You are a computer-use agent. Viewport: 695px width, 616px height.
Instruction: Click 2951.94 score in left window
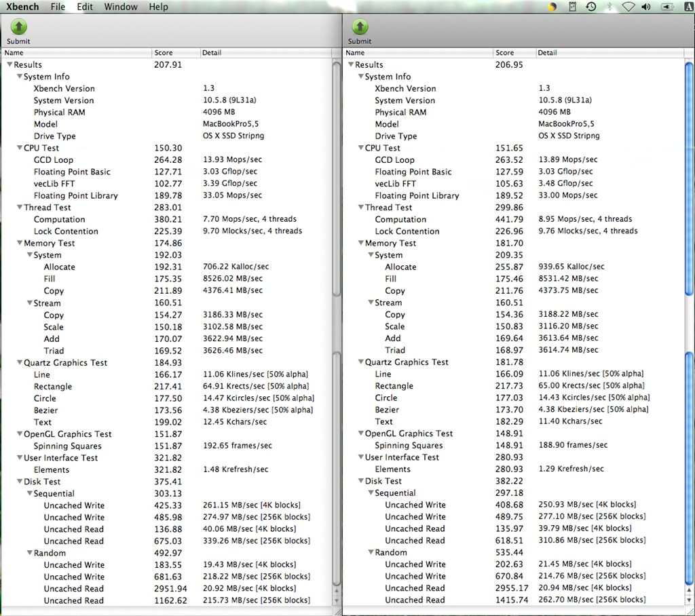coord(170,588)
